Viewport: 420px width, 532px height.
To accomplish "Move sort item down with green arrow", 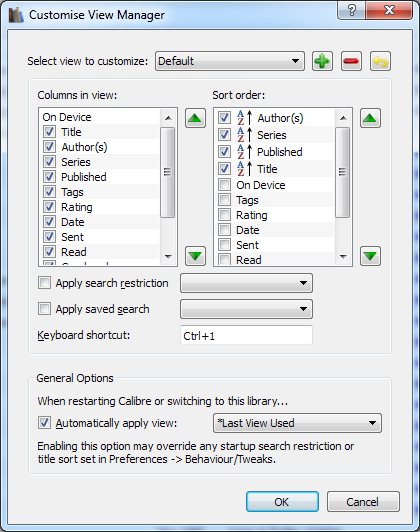I will tap(370, 255).
